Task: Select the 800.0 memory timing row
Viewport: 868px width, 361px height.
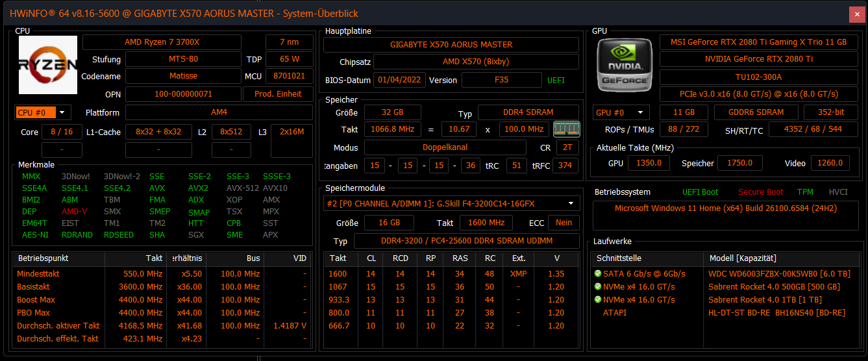Action: coord(451,312)
